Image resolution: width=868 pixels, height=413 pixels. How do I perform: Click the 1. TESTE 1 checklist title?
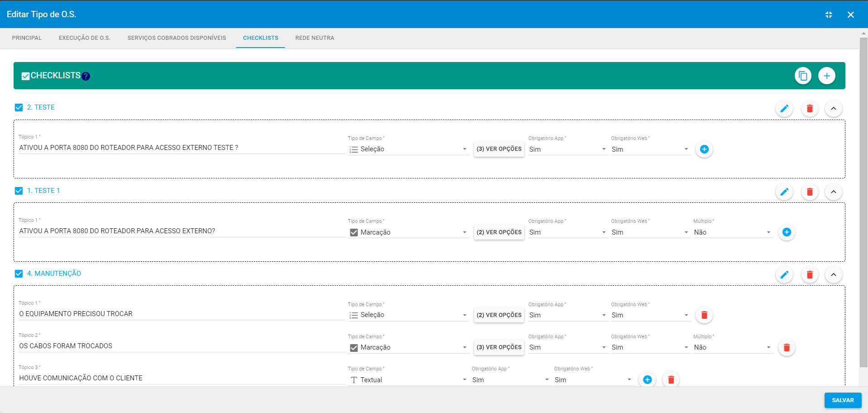pyautogui.click(x=43, y=191)
